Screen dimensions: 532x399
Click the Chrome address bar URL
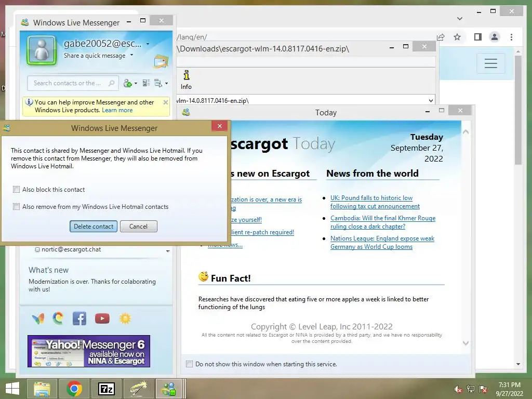point(192,37)
